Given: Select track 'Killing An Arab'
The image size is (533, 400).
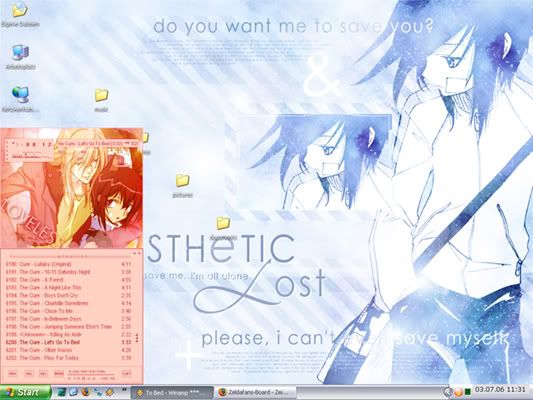Looking at the screenshot, I should 68,334.
